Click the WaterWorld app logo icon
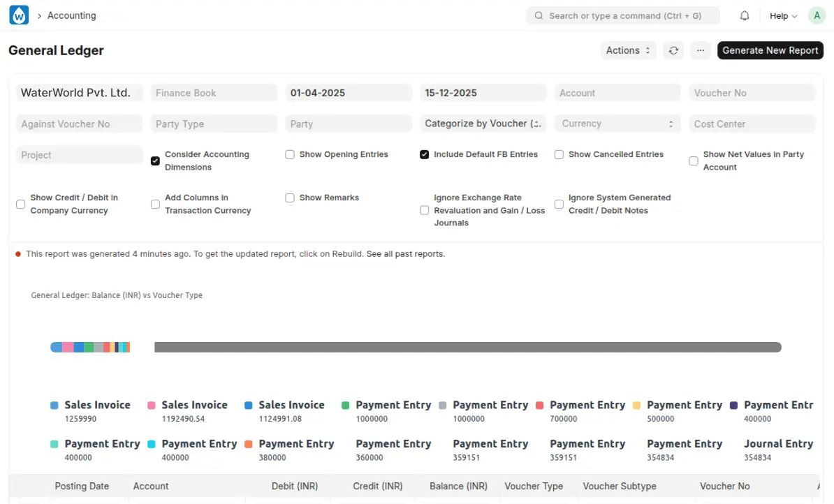 pos(19,15)
